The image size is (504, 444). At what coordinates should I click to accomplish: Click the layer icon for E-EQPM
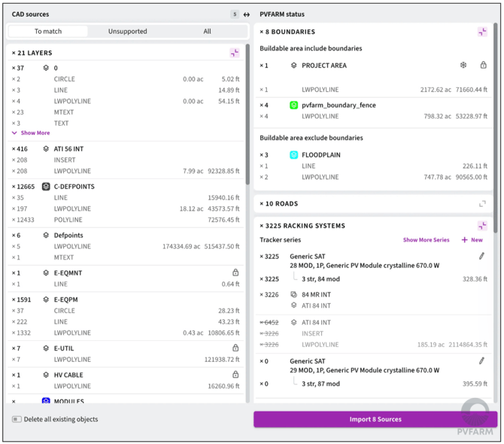point(46,300)
